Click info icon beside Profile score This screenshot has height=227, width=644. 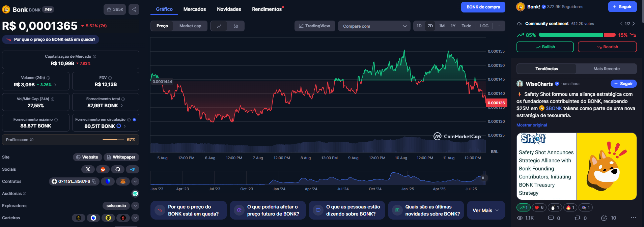coord(32,140)
